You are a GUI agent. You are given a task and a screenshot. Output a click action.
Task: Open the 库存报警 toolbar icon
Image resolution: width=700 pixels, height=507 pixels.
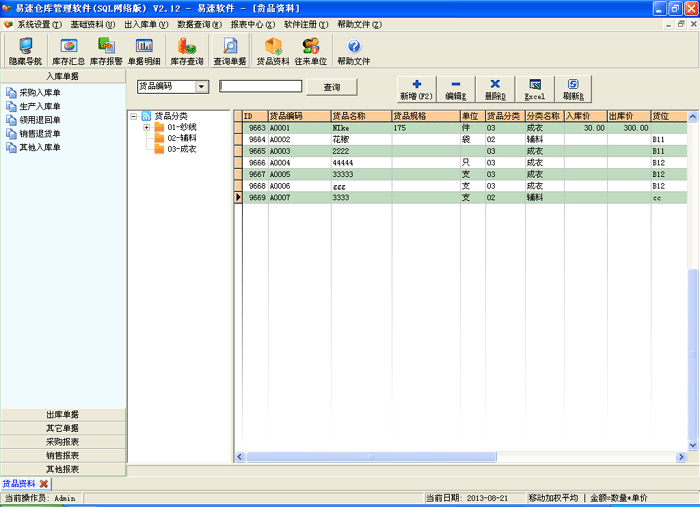106,51
